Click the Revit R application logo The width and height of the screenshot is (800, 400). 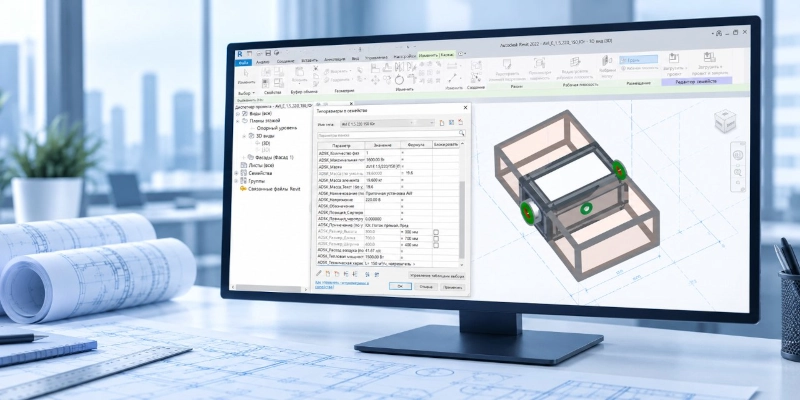tap(240, 54)
